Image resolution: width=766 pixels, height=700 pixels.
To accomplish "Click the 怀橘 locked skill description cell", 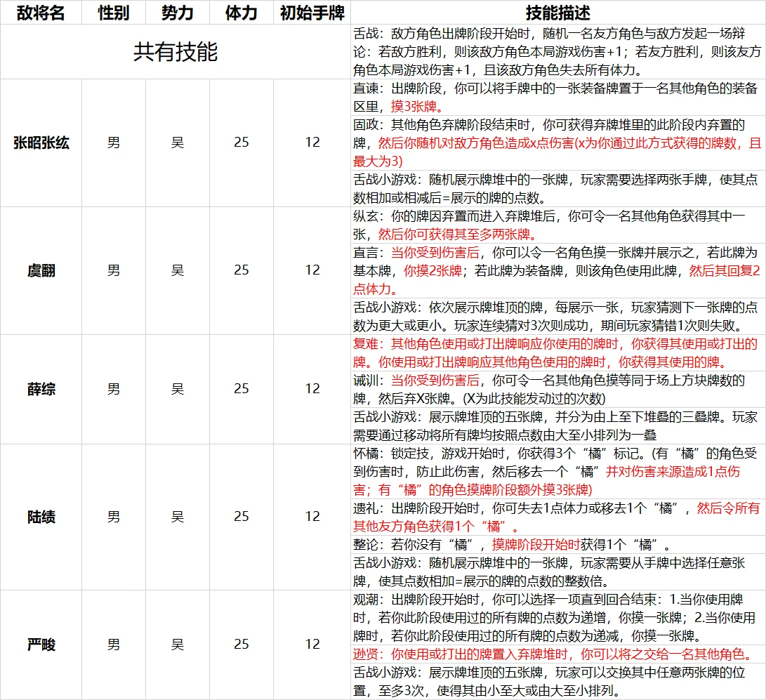I will pyautogui.click(x=557, y=471).
